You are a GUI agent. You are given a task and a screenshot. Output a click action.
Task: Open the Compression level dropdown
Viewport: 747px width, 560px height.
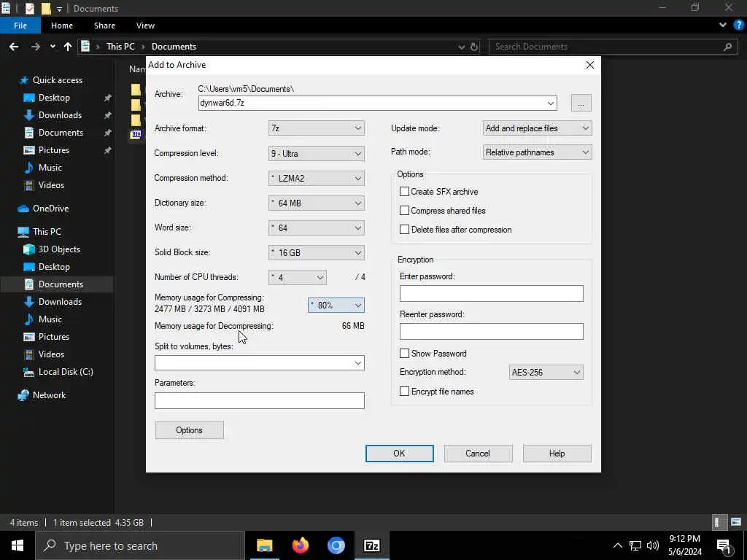pyautogui.click(x=317, y=153)
